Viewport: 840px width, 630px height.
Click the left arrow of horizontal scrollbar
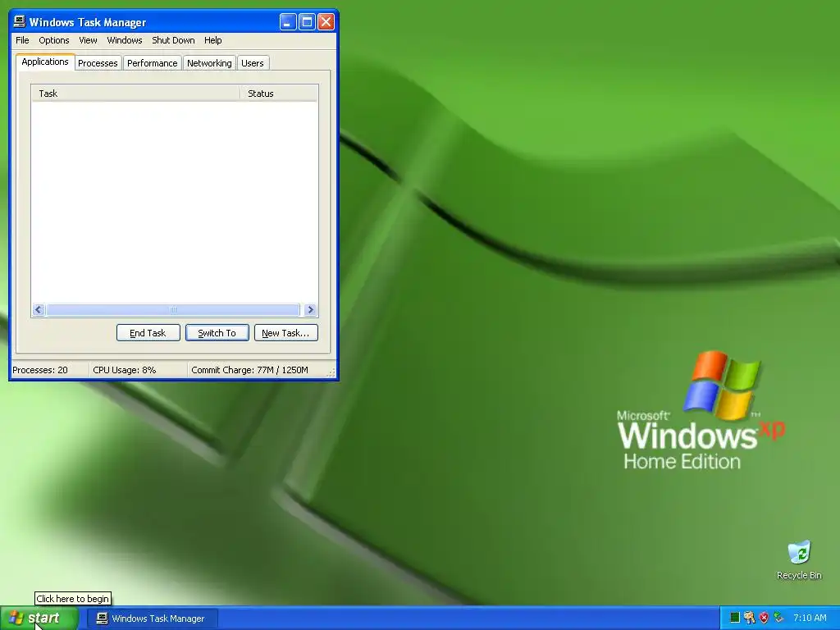coord(39,309)
